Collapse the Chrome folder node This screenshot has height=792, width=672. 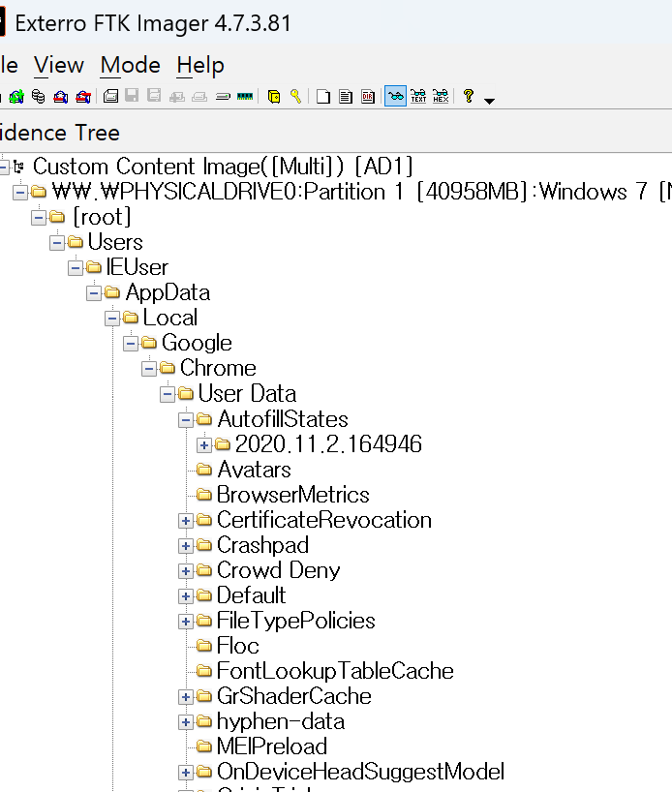[x=149, y=369]
